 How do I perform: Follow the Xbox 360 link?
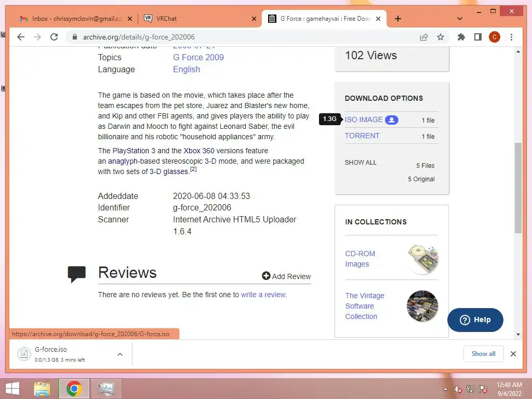click(x=199, y=151)
